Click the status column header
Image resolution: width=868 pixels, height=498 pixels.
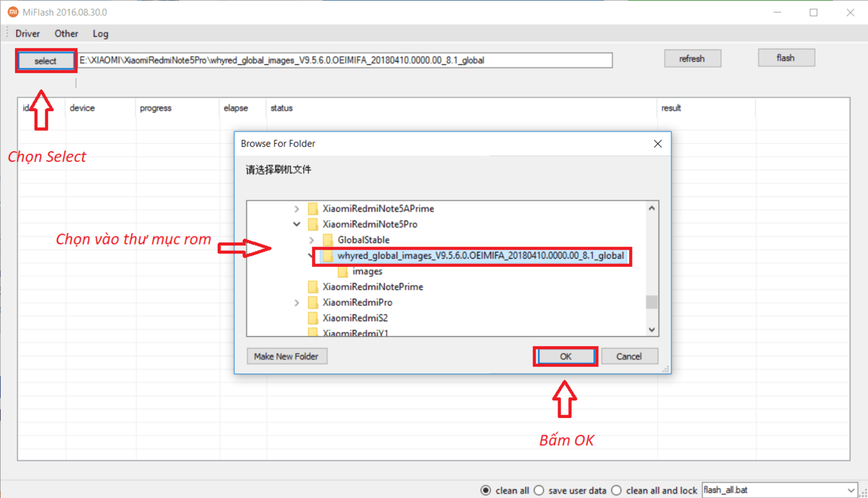281,108
